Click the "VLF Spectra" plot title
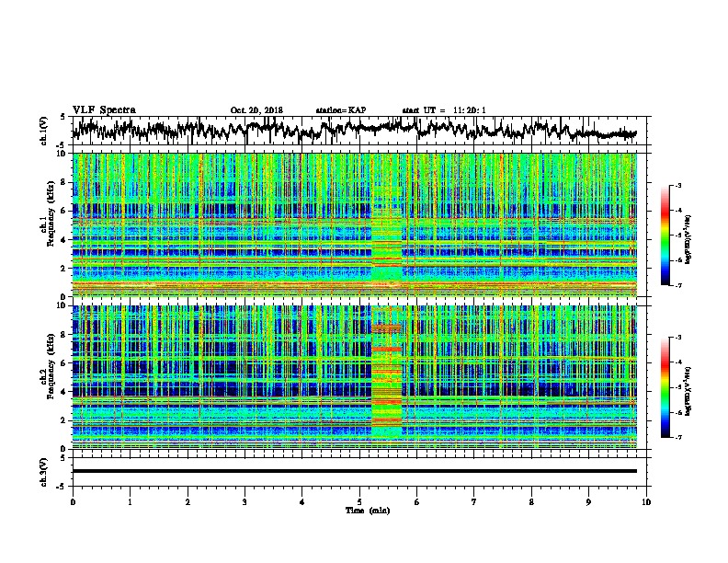 coord(104,110)
